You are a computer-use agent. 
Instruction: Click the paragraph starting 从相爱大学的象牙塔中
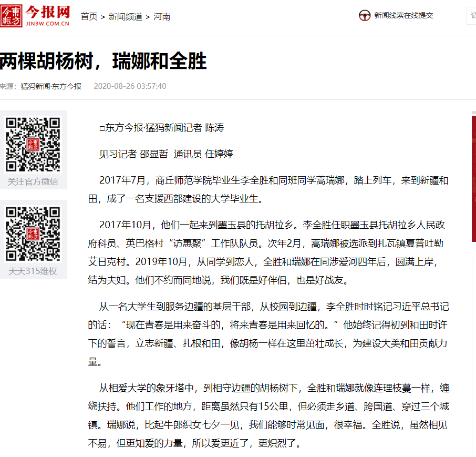click(273, 415)
